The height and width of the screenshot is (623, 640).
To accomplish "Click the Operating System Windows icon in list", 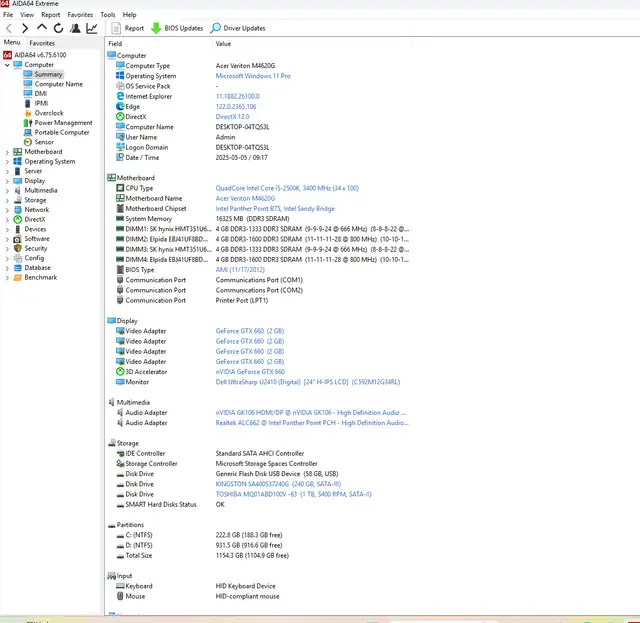I will pos(120,76).
